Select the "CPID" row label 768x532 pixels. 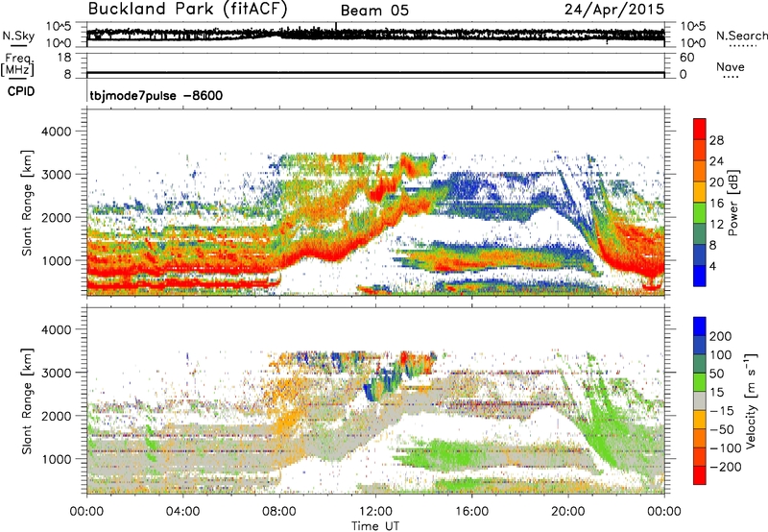click(21, 91)
